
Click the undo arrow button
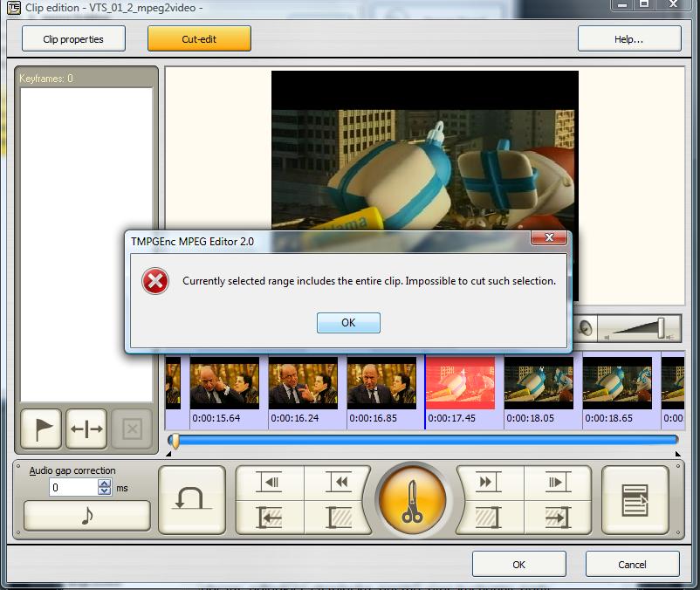pos(191,499)
